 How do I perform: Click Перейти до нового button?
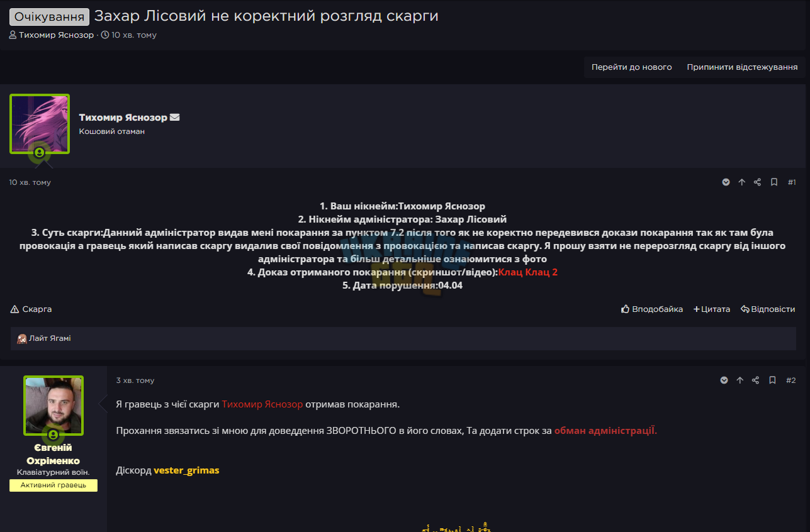(x=631, y=67)
